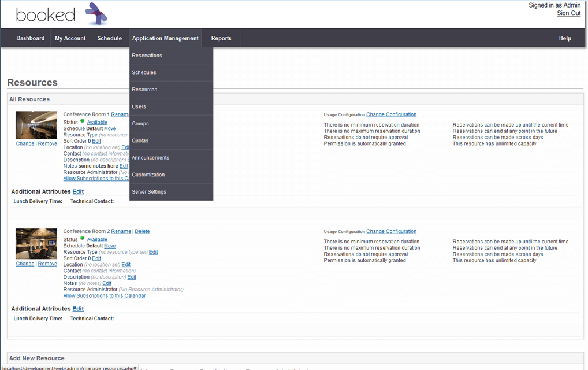This screenshot has height=370, width=588.
Task: Go to Customization in the menu
Action: tap(148, 175)
